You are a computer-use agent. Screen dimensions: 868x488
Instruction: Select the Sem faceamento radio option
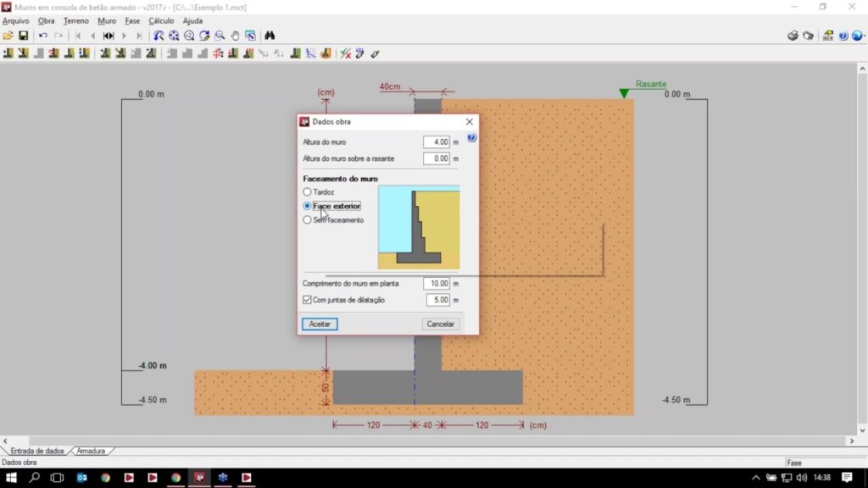(308, 220)
